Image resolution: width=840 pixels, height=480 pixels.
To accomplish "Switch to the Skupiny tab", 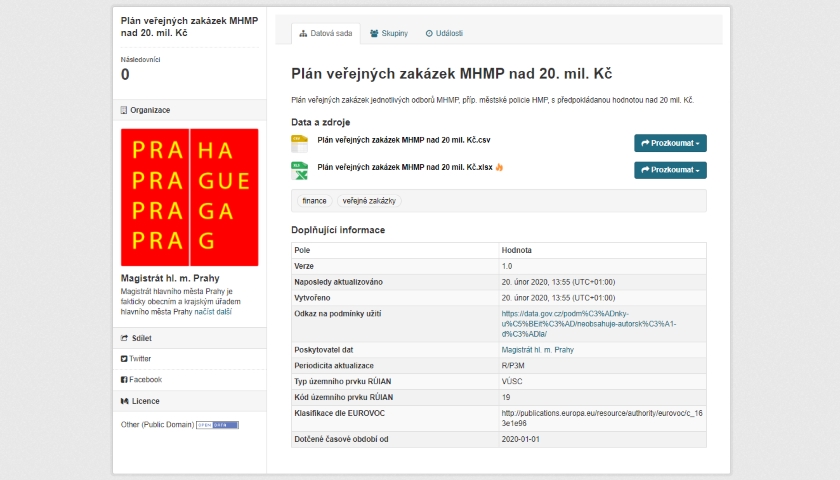I will point(389,33).
